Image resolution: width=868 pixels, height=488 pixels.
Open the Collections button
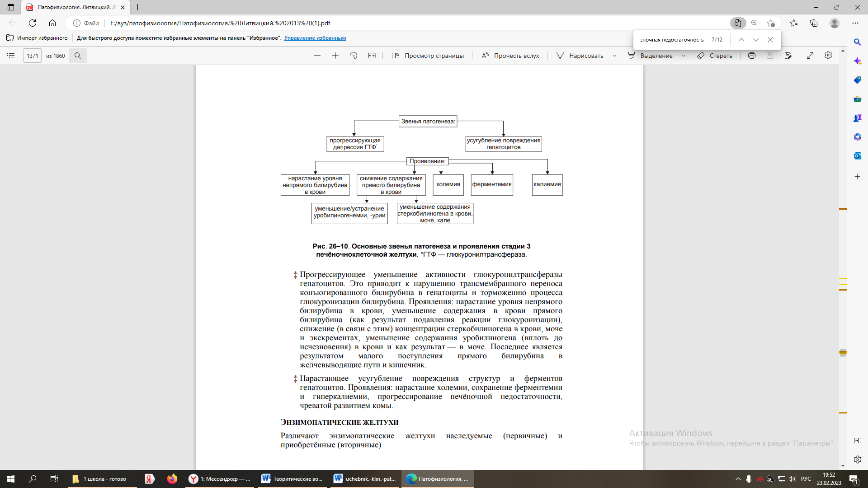click(814, 23)
